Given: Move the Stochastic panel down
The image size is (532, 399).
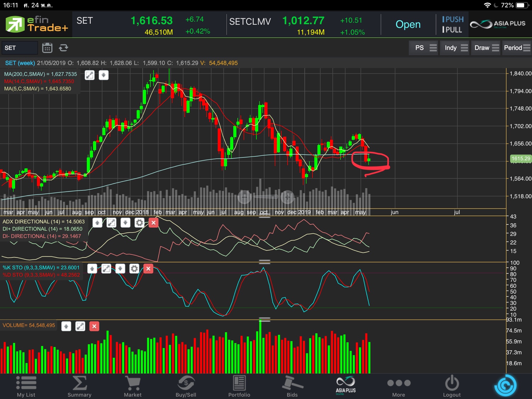Looking at the screenshot, I should point(120,269).
